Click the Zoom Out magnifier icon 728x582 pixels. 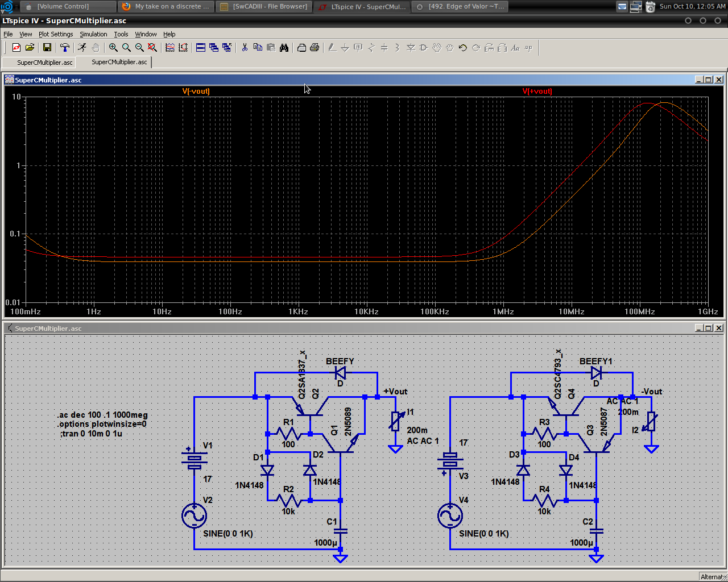[139, 48]
